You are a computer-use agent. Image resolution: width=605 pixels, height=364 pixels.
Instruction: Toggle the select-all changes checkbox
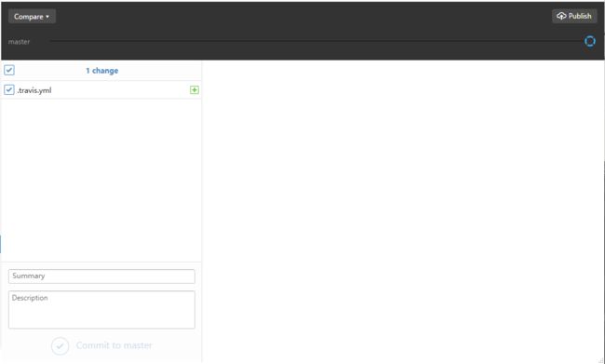coord(9,70)
